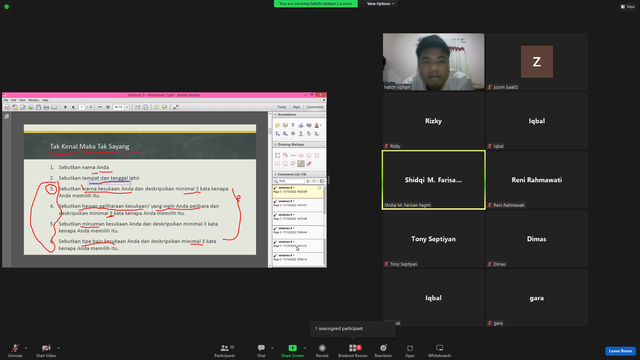Select the Dimas participant tile
Screen dimensions: 640x360
tap(537, 239)
